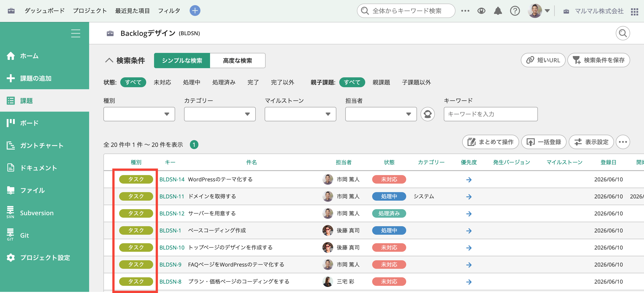644x293 pixels.
Task: Open the three-dots menu in top bar
Action: [x=465, y=11]
